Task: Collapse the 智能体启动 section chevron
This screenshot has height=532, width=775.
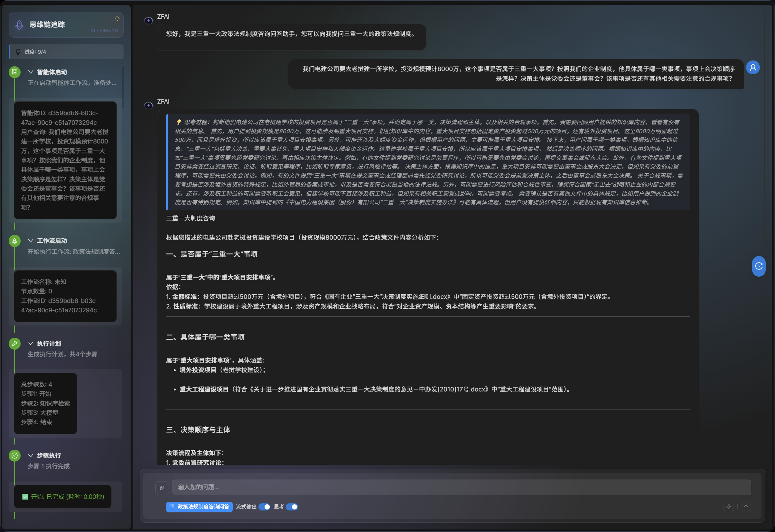Action: (x=31, y=72)
